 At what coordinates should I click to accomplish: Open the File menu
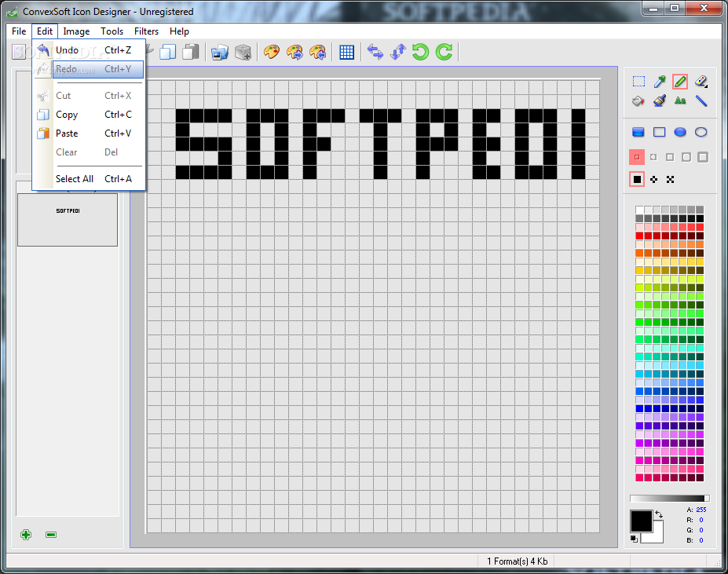click(19, 31)
